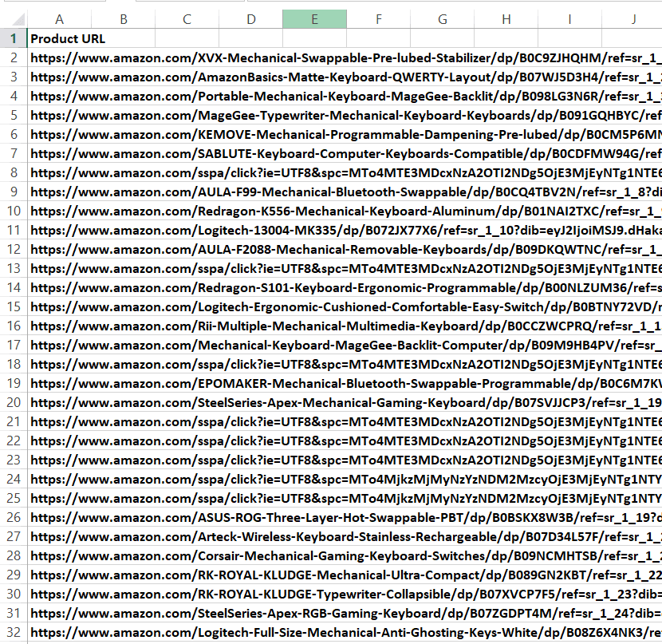This screenshot has height=644, width=662.
Task: Click the sspa/click URL in row 21
Action: pyautogui.click(x=345, y=421)
